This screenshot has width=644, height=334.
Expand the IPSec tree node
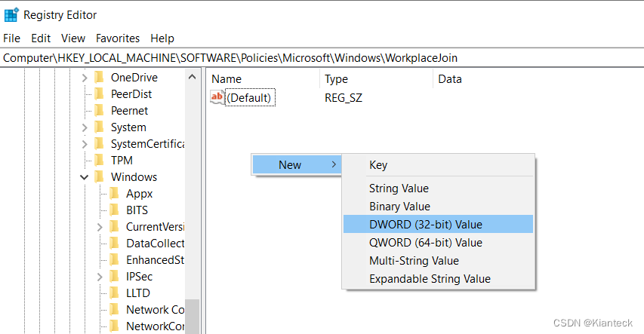point(100,277)
